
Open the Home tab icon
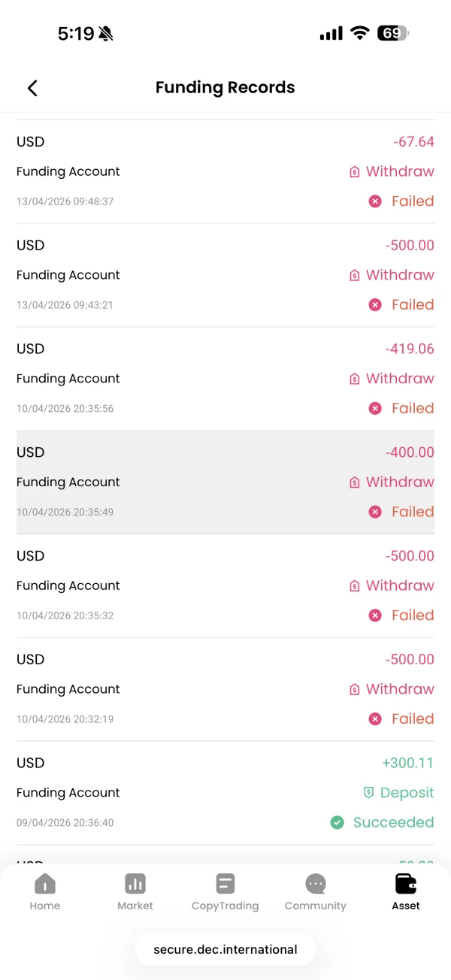tap(45, 884)
